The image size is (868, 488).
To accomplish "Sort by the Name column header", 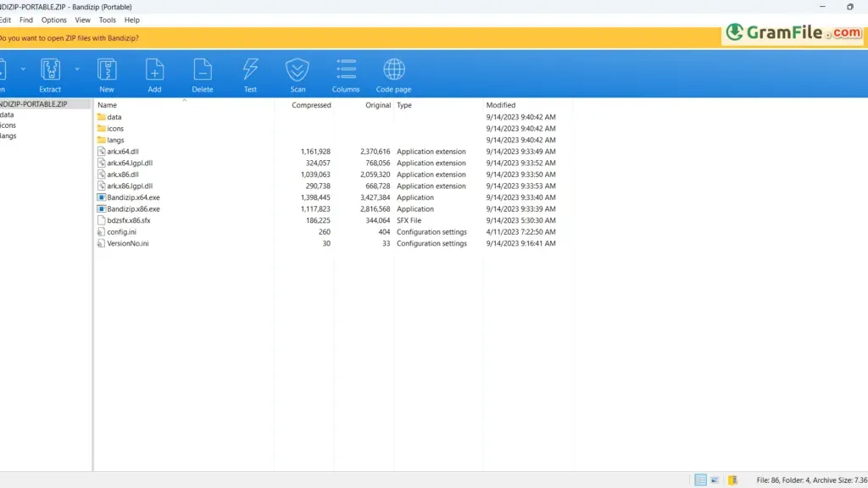I will click(107, 104).
